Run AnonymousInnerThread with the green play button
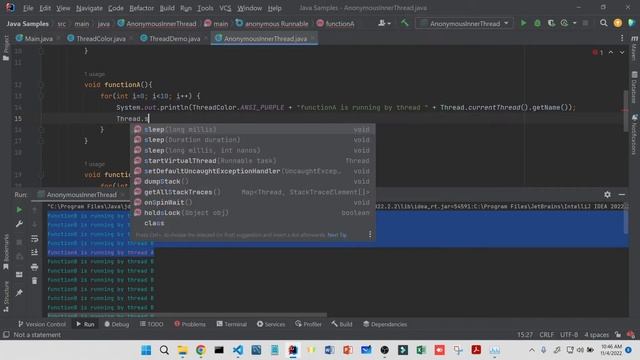Image resolution: width=640 pixels, height=360 pixels. tap(523, 23)
